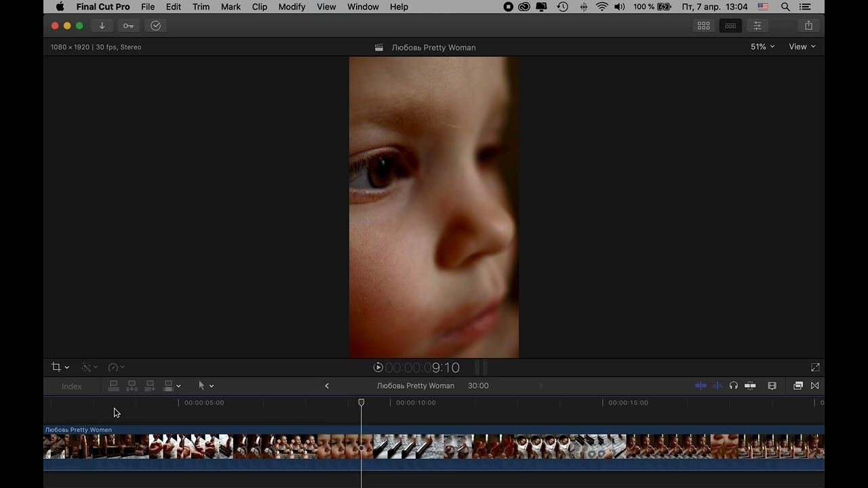The image size is (868, 488).
Task: Toggle skimming in the timeline
Action: 701,386
